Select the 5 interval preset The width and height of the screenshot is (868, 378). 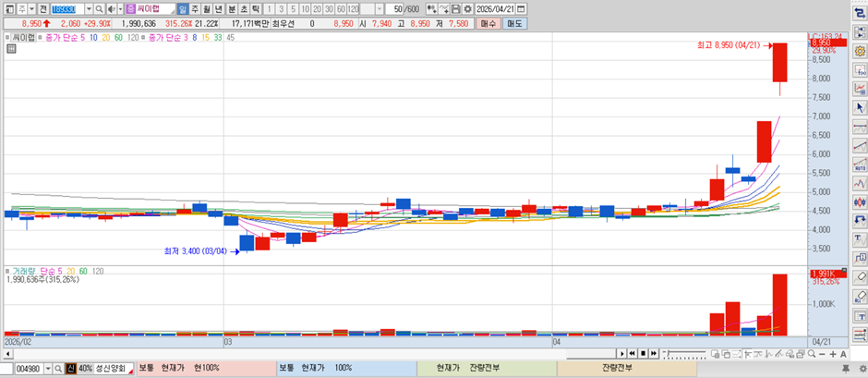(x=293, y=9)
